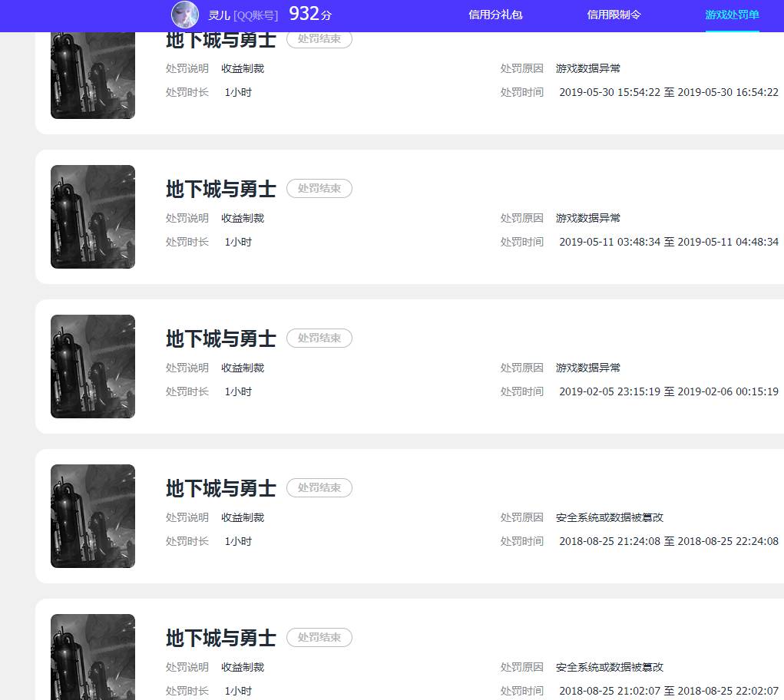
Task: Click the username 灵儿 in the header
Action: (x=219, y=15)
